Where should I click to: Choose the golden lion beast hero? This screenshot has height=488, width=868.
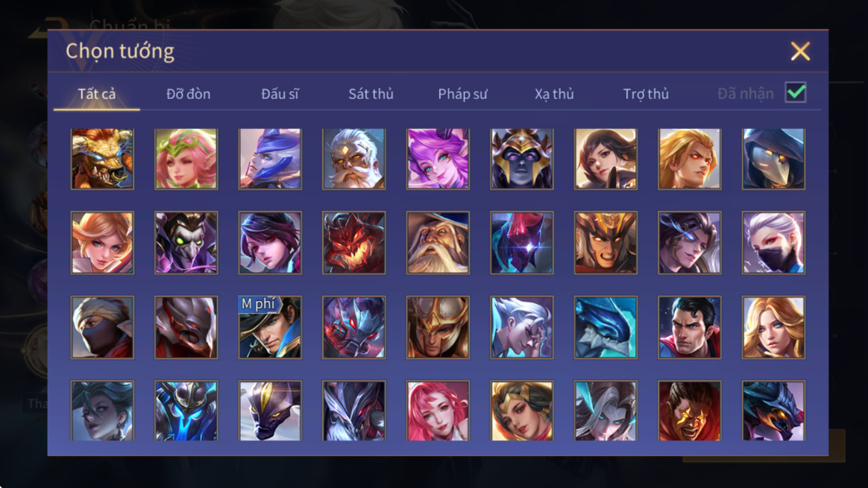(102, 159)
